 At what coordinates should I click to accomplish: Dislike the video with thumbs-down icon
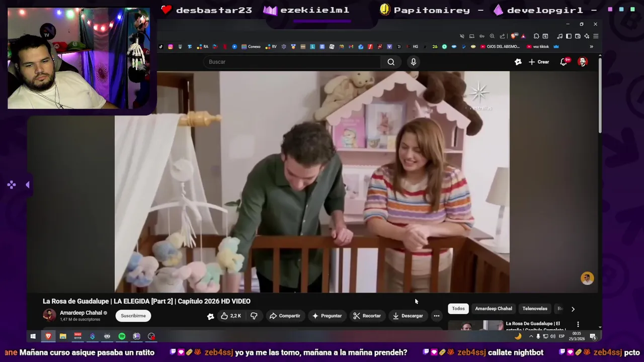tap(254, 316)
